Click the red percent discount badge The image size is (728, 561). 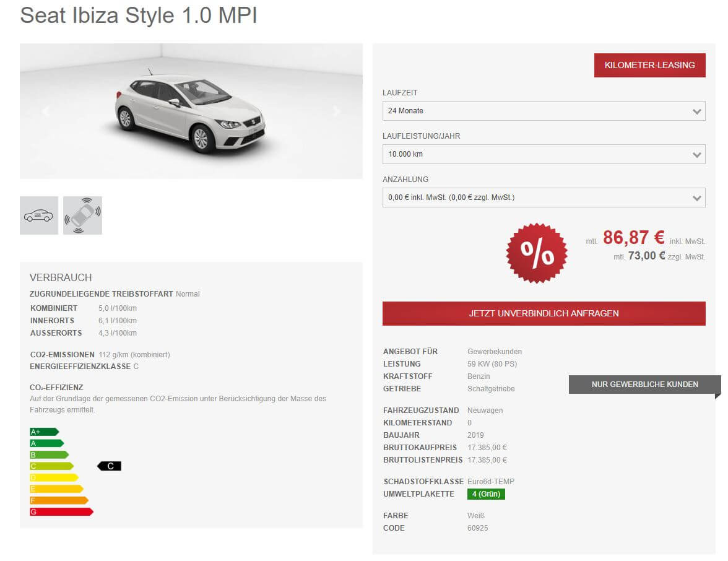[x=537, y=253]
